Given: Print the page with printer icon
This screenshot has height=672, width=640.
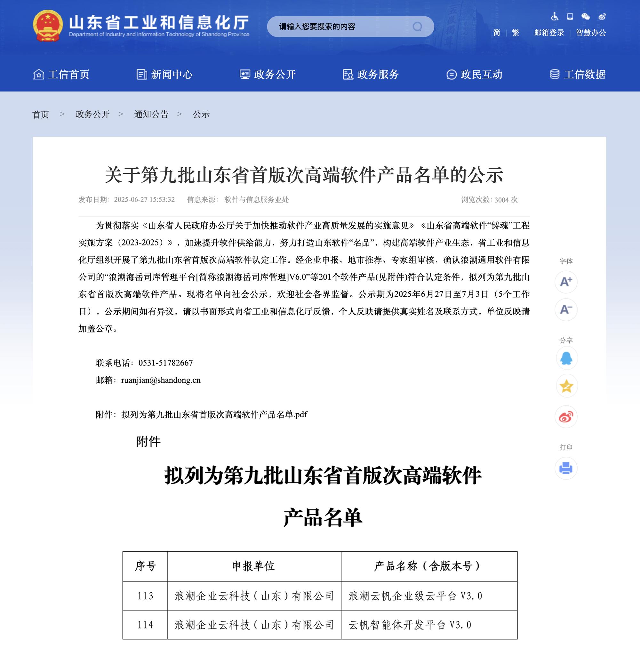Looking at the screenshot, I should (x=566, y=468).
